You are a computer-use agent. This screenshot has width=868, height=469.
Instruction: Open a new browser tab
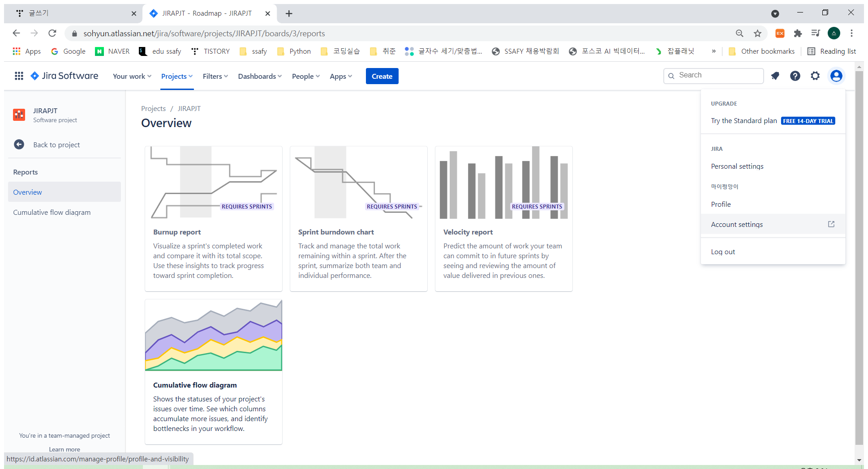289,13
